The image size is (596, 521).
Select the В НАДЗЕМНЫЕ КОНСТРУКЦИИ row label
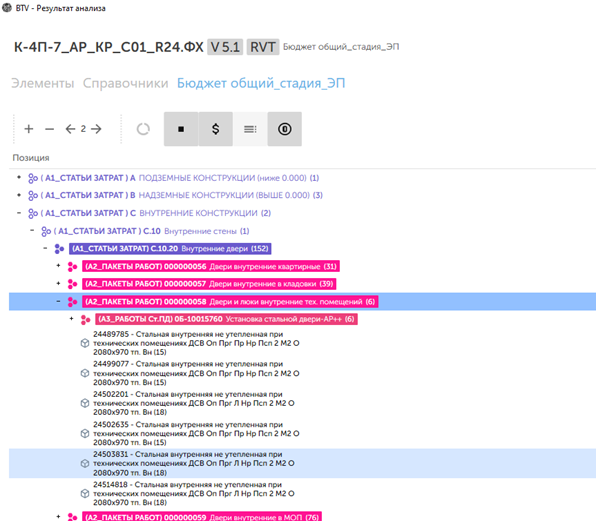[182, 195]
